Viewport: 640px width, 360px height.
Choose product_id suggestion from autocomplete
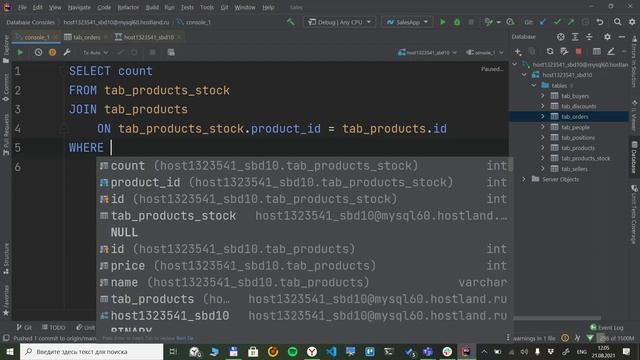coord(304,182)
